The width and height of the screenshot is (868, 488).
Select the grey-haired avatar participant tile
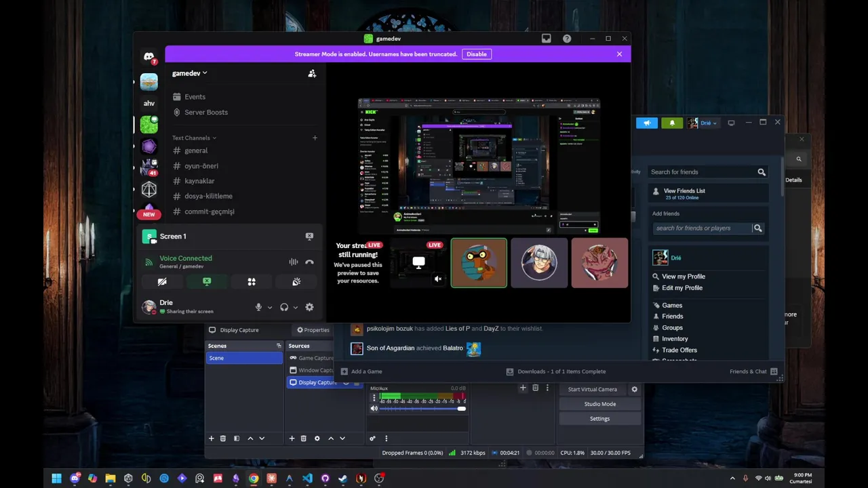pos(539,263)
